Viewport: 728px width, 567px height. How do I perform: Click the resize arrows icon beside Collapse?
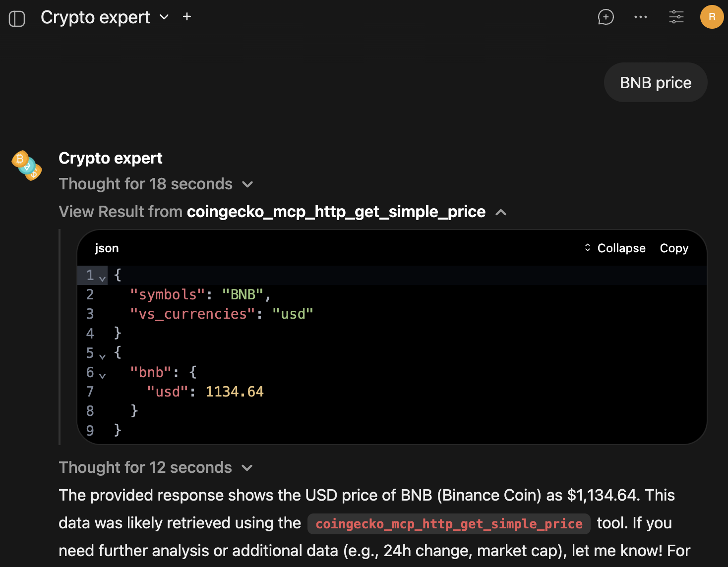(587, 248)
